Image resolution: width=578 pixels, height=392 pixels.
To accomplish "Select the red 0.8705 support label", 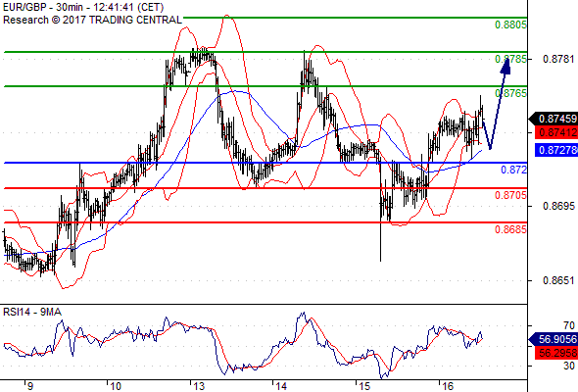I will (510, 195).
